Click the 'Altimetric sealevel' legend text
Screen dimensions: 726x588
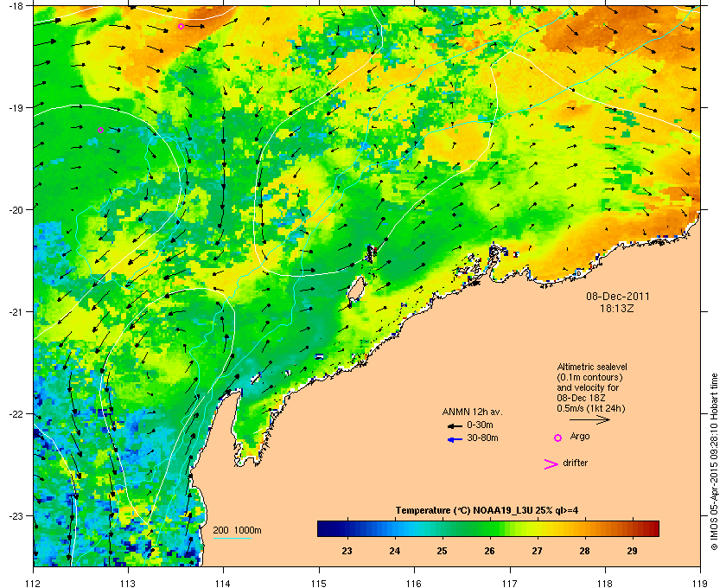[592, 367]
